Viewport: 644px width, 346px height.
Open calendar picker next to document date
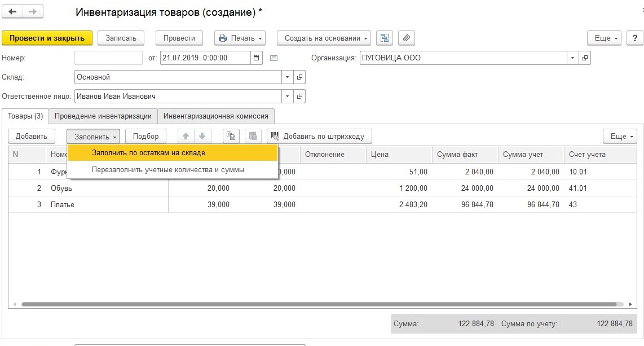[x=257, y=58]
